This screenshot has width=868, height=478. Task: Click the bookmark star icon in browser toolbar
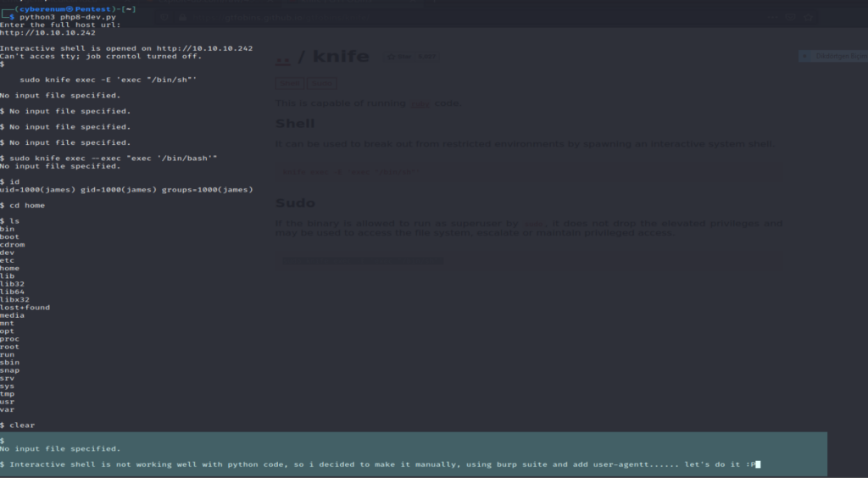[x=808, y=18]
